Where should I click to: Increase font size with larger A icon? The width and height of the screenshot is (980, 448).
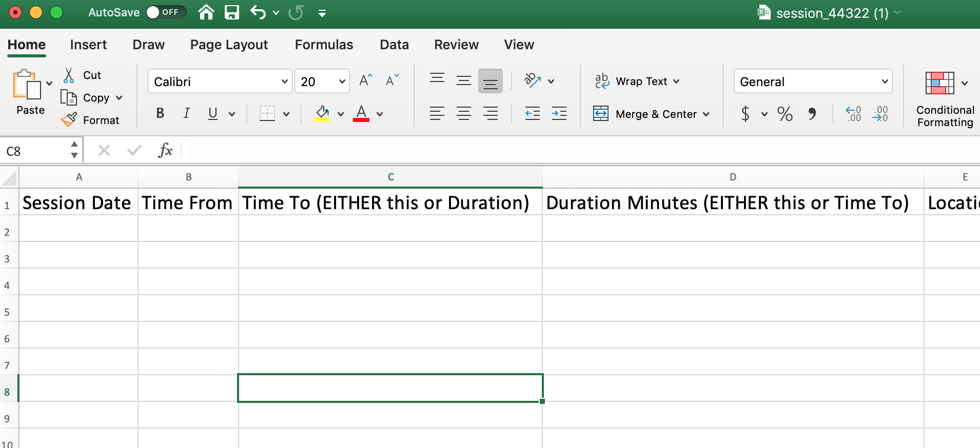[x=365, y=80]
